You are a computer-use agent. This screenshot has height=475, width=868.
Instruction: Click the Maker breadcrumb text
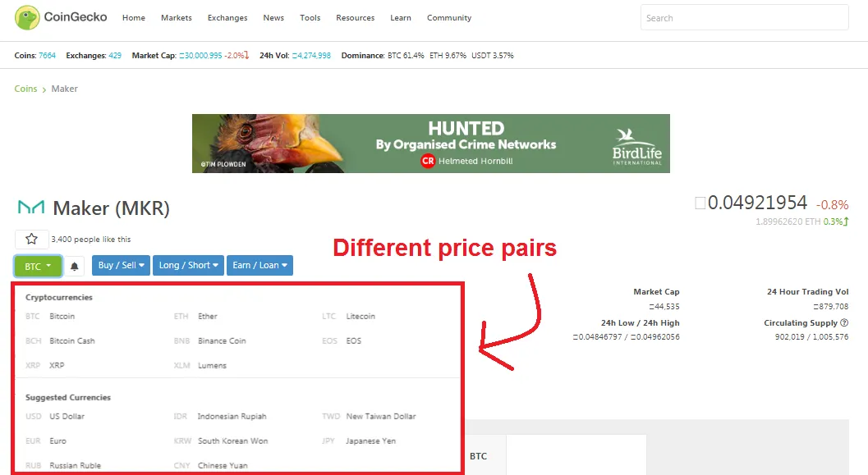[64, 89]
